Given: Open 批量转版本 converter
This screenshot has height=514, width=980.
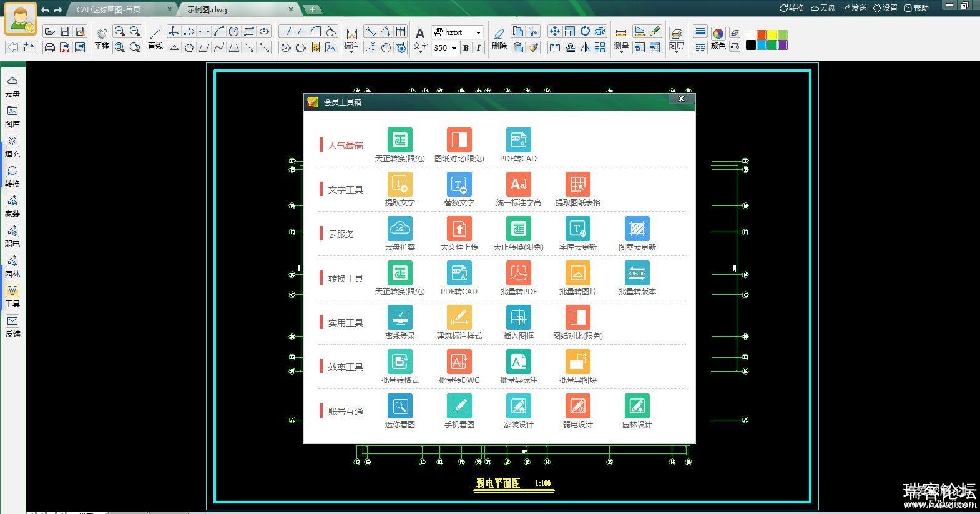Looking at the screenshot, I should pos(637,279).
